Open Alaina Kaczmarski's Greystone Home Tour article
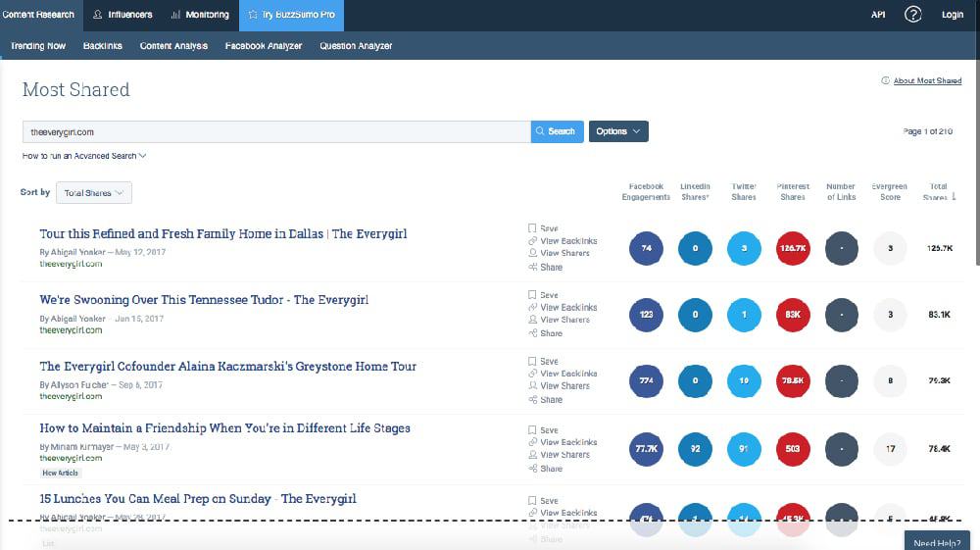 pos(227,367)
